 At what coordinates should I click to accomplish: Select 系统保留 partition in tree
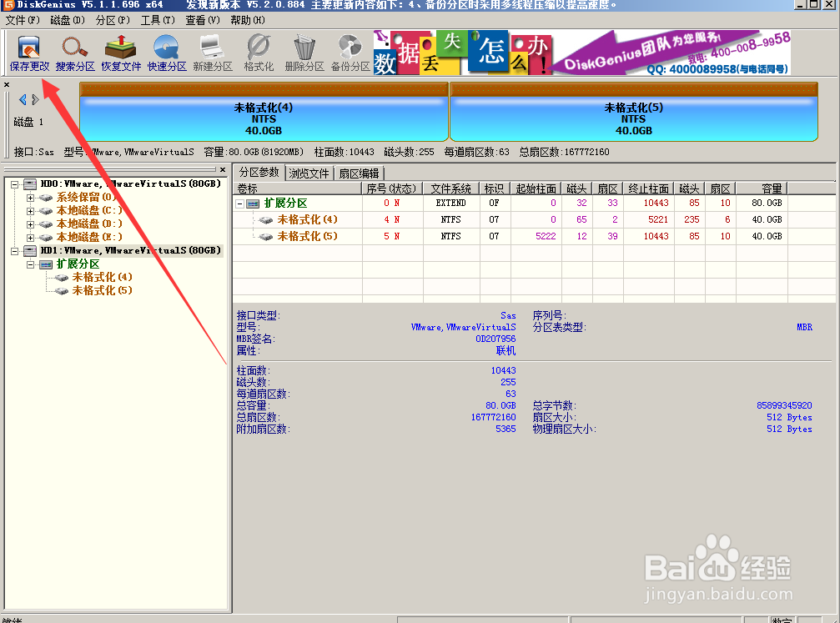click(86, 197)
